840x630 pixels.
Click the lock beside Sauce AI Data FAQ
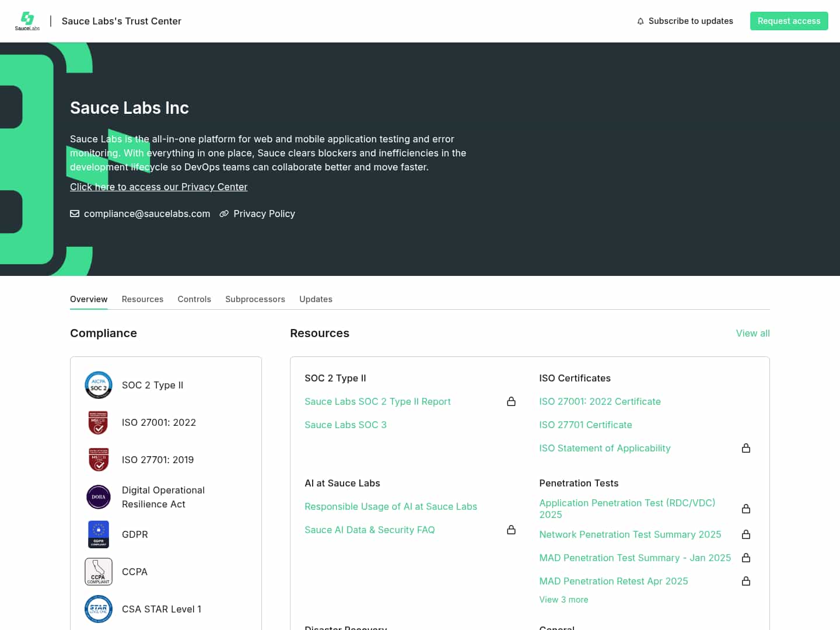[x=512, y=530]
